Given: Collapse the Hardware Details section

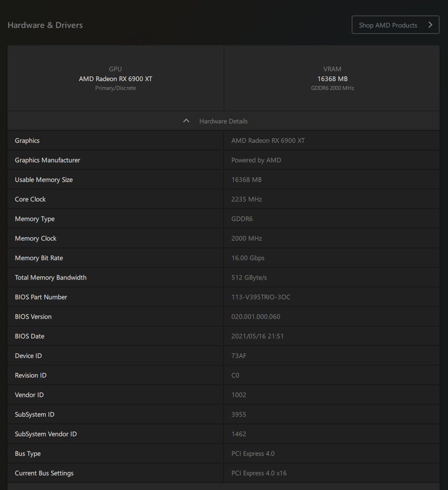Looking at the screenshot, I should pyautogui.click(x=224, y=121).
